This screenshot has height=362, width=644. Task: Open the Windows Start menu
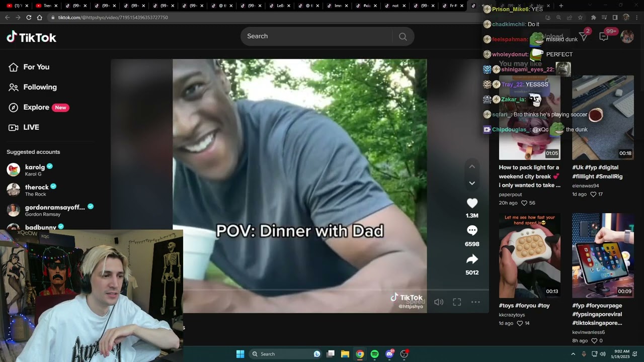point(240,354)
